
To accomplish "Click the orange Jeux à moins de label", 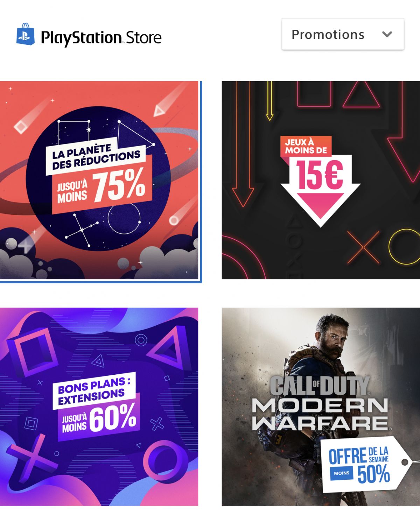I will point(306,146).
